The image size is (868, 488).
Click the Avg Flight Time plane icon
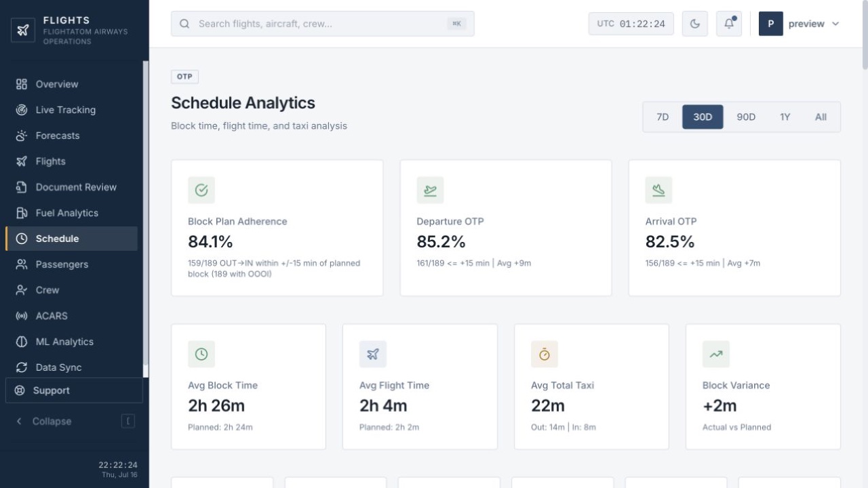(x=373, y=354)
